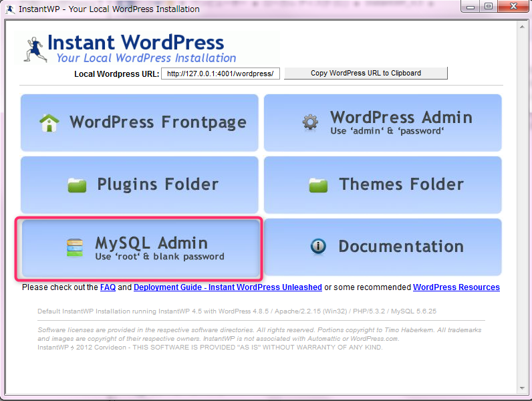Click the green folder icon for Plugins
This screenshot has height=401, width=532.
[77, 185]
